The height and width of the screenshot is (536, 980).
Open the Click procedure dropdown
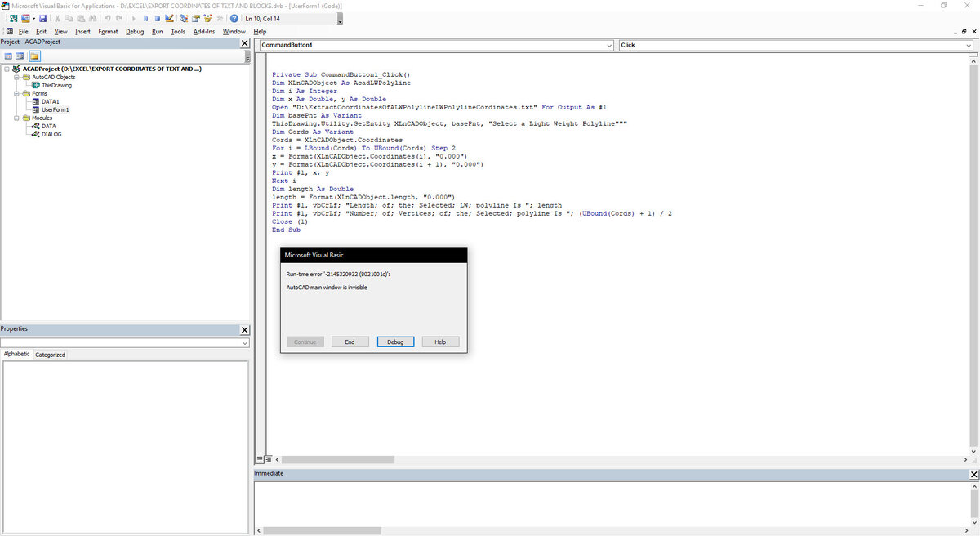pos(792,45)
